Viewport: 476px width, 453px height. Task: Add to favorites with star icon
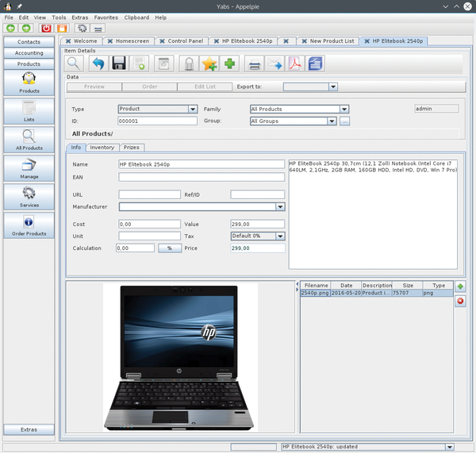click(209, 63)
